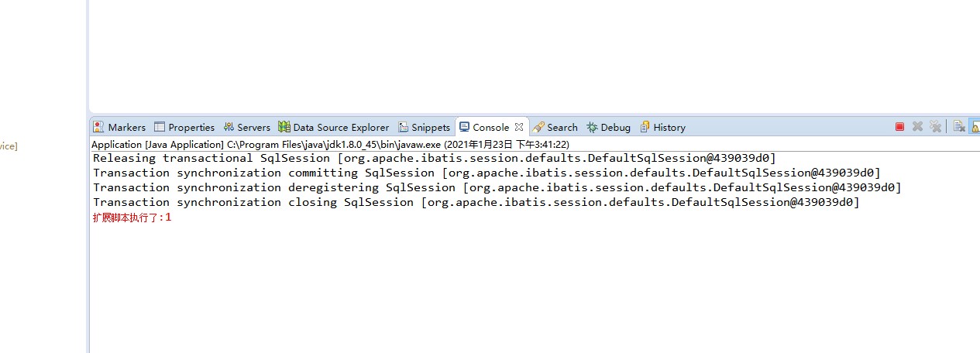980x353 pixels.
Task: Toggle the Scroll Lock button
Action: (x=975, y=127)
